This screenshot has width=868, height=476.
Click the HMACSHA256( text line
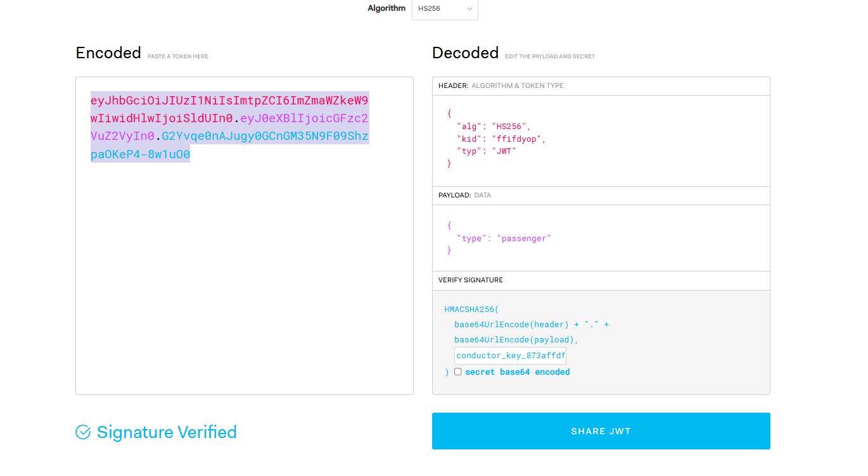tap(472, 310)
